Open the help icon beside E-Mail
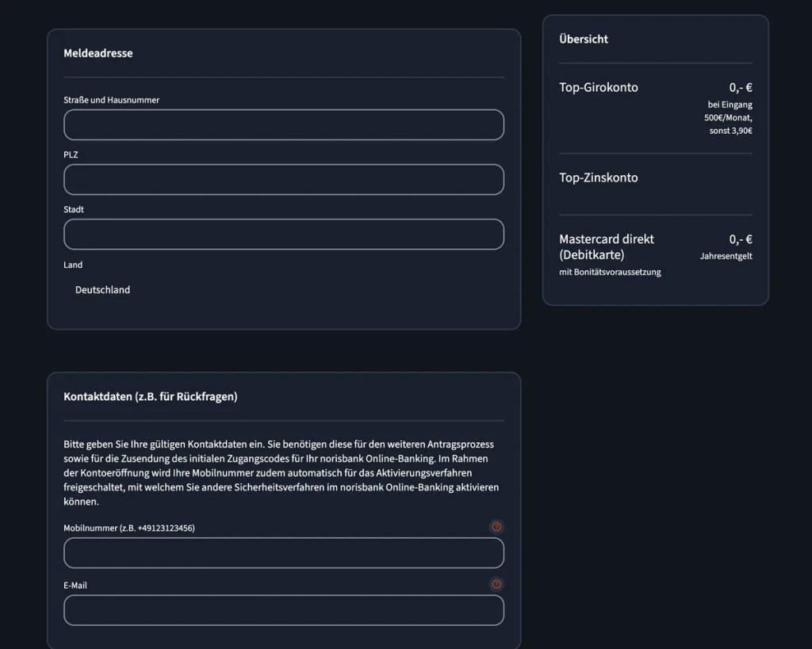This screenshot has width=812, height=649. [x=496, y=584]
